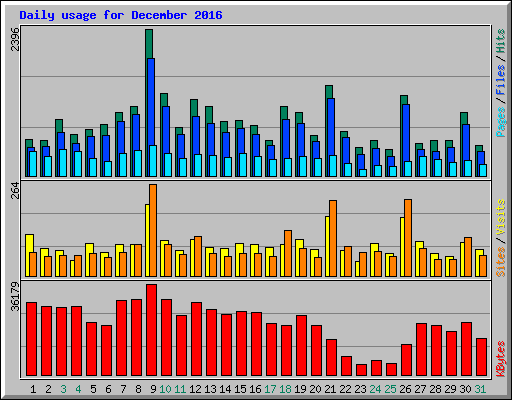The width and height of the screenshot is (512, 400).
Task: Select green weekend day label 24
Action: [375, 389]
